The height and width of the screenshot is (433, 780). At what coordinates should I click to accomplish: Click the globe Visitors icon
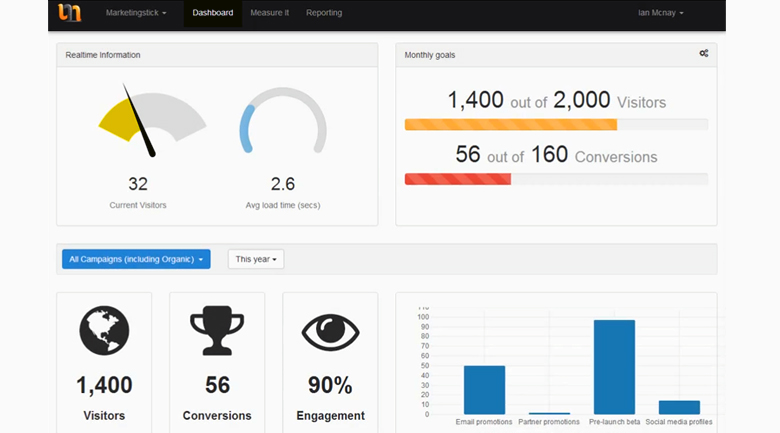click(104, 331)
